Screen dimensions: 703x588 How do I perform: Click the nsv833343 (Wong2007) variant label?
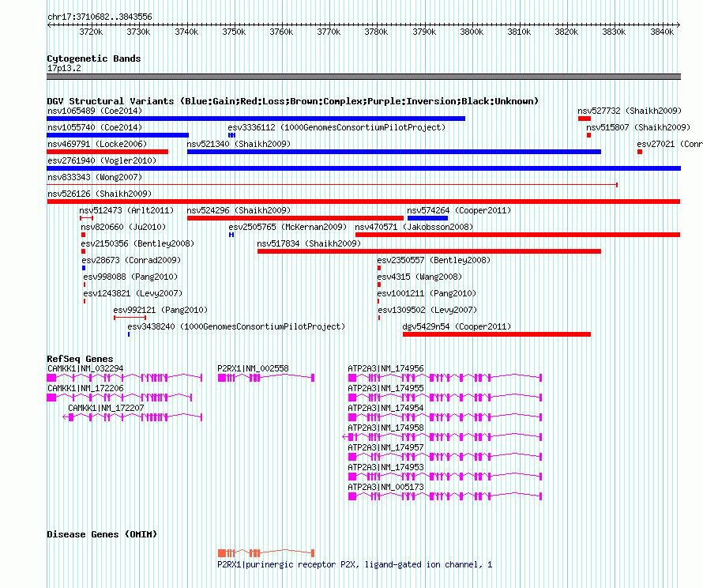click(95, 177)
